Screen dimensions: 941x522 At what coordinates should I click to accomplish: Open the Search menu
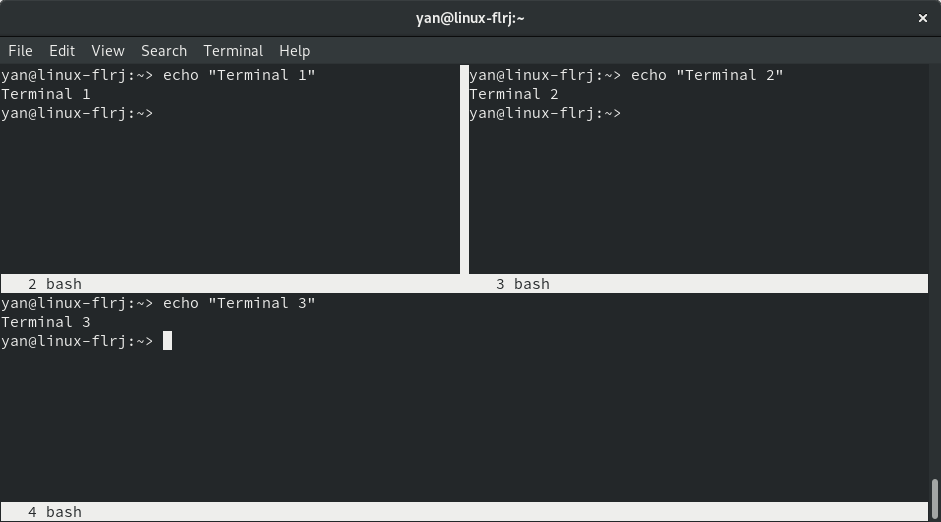point(164,51)
